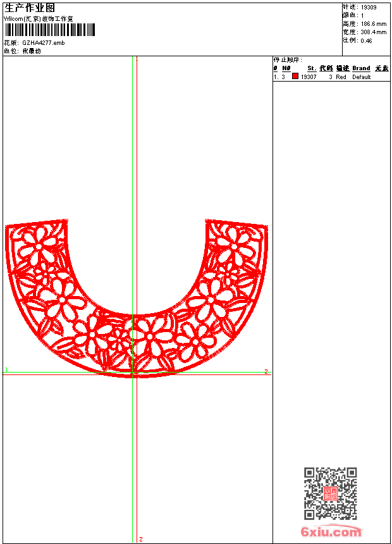The height and width of the screenshot is (544, 392).
Task: Click the QR code image
Action: click(x=330, y=493)
